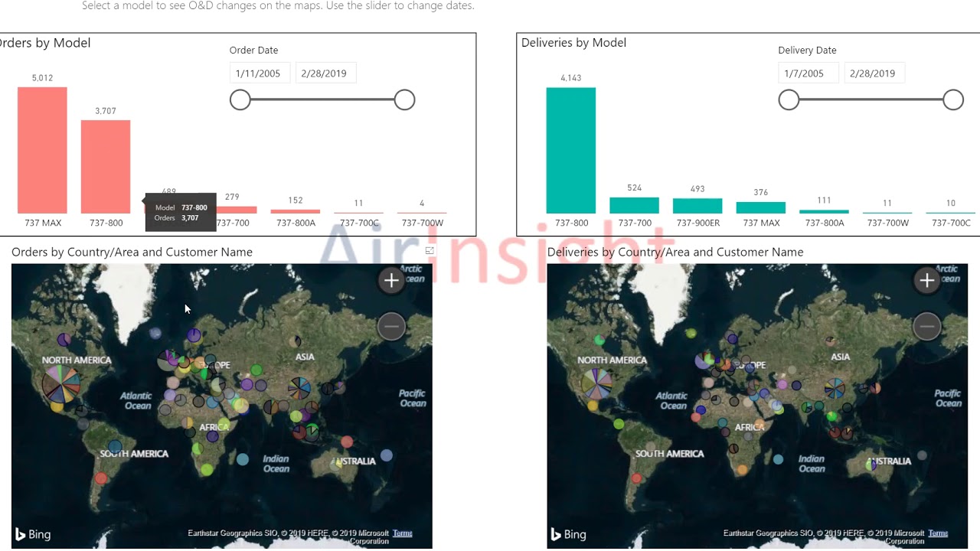This screenshot has width=980, height=551.
Task: Click 737-700C label in Deliveries chart
Action: [x=951, y=223]
